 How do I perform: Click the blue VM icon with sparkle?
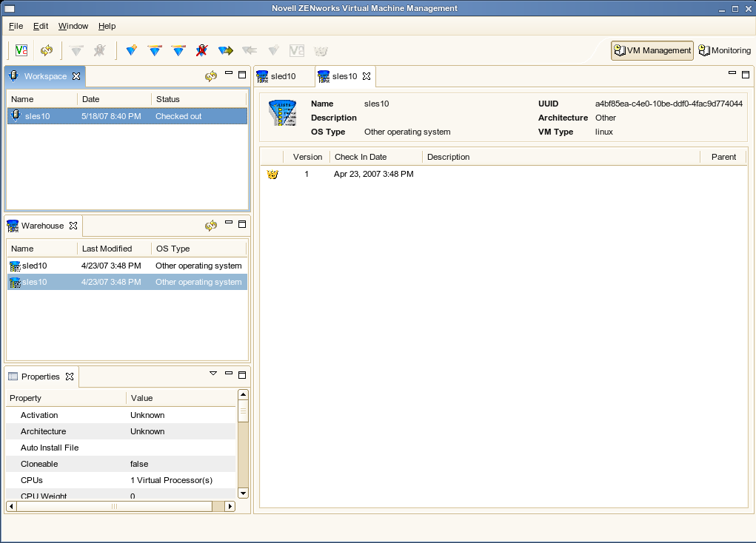coord(131,50)
